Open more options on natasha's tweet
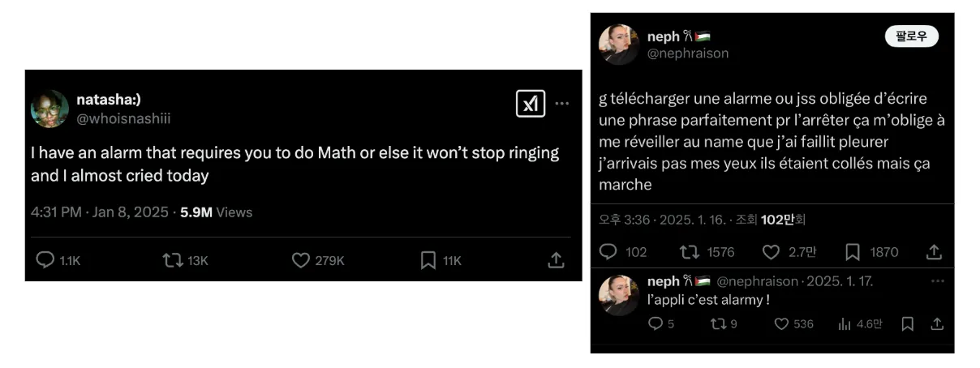This screenshot has width=980, height=368. pos(562,104)
